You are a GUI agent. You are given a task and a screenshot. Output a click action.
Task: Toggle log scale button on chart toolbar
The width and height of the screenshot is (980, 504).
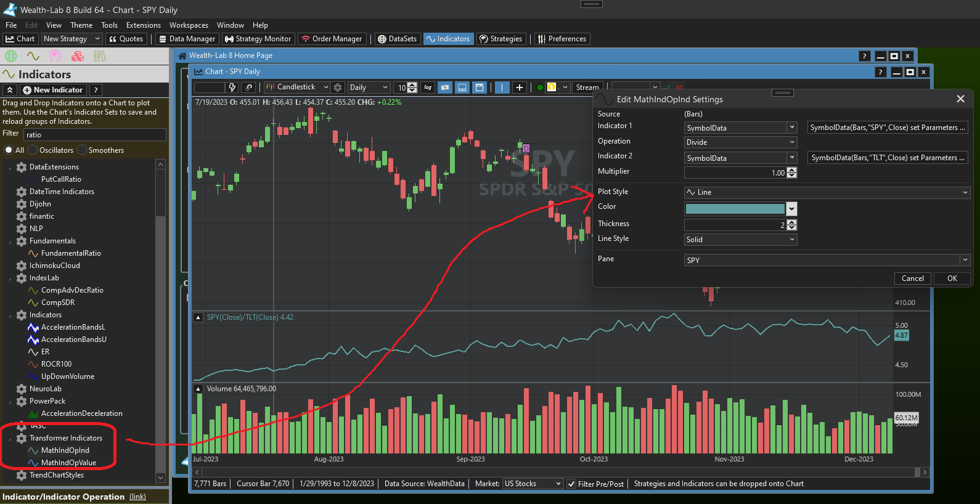coord(428,87)
